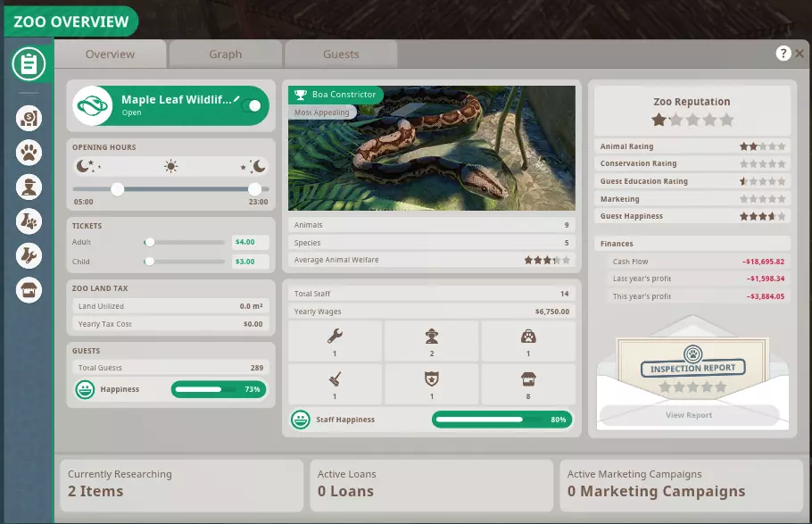Switch to the Graph tab
This screenshot has width=812, height=524.
coord(225,54)
